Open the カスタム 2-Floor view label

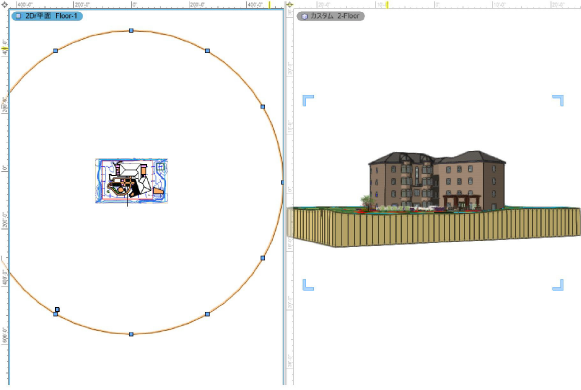(x=331, y=16)
